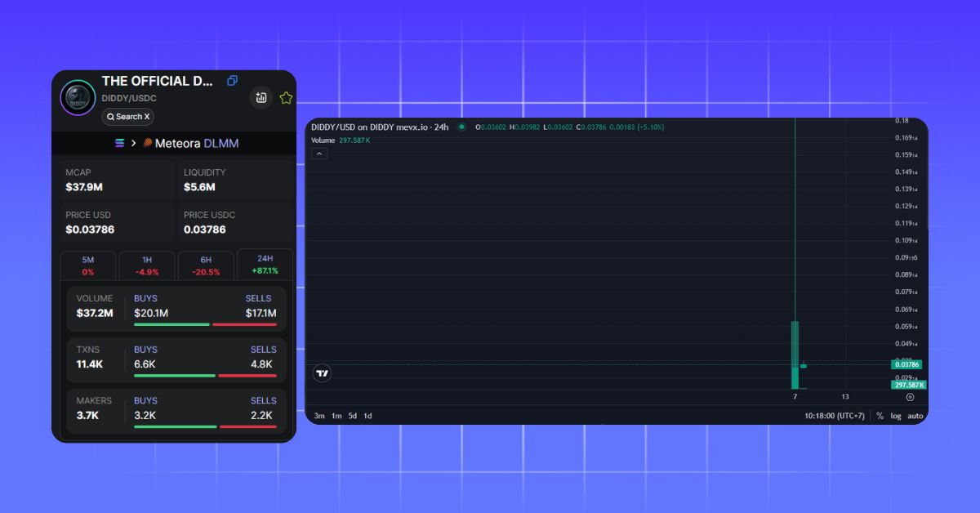Click the add-to-chart icon beside the star
Image resolution: width=980 pixels, height=513 pixels.
tap(261, 98)
